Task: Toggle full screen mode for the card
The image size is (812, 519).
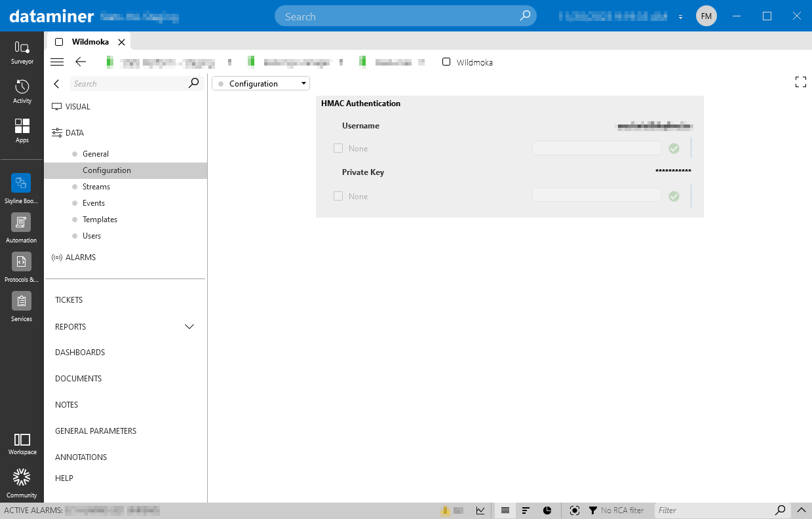Action: point(800,82)
